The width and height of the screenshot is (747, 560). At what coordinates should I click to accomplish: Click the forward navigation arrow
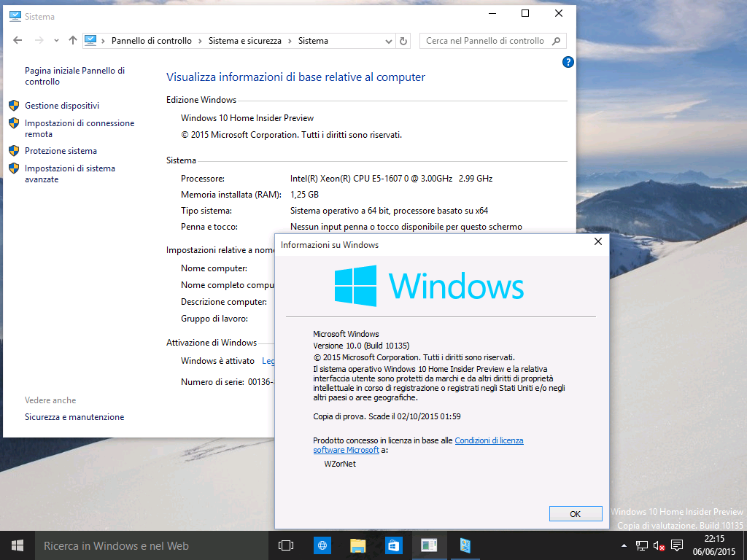(39, 41)
